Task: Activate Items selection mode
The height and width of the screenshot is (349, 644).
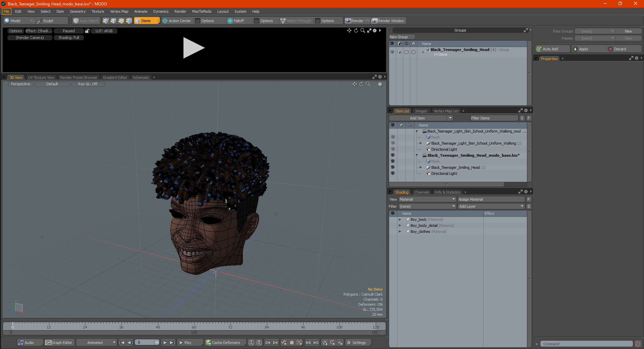Action: [147, 21]
